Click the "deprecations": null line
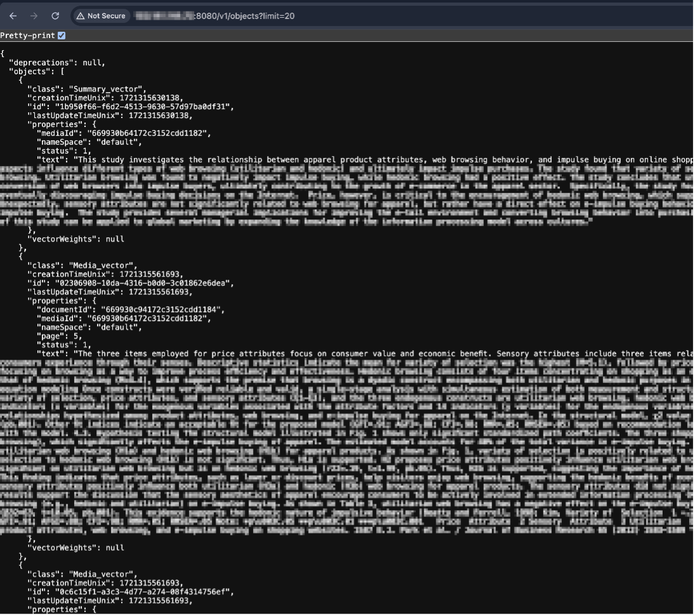This screenshot has height=616, width=695. tap(56, 62)
